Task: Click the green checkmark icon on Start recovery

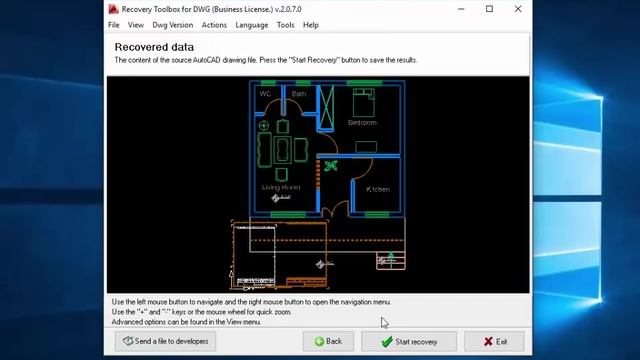Action: pos(387,341)
